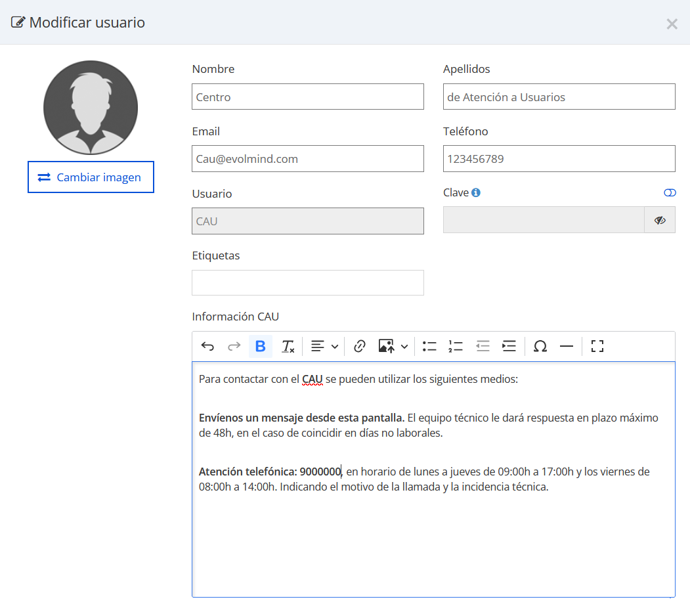Toggle fullscreen mode in the editor

click(x=597, y=347)
